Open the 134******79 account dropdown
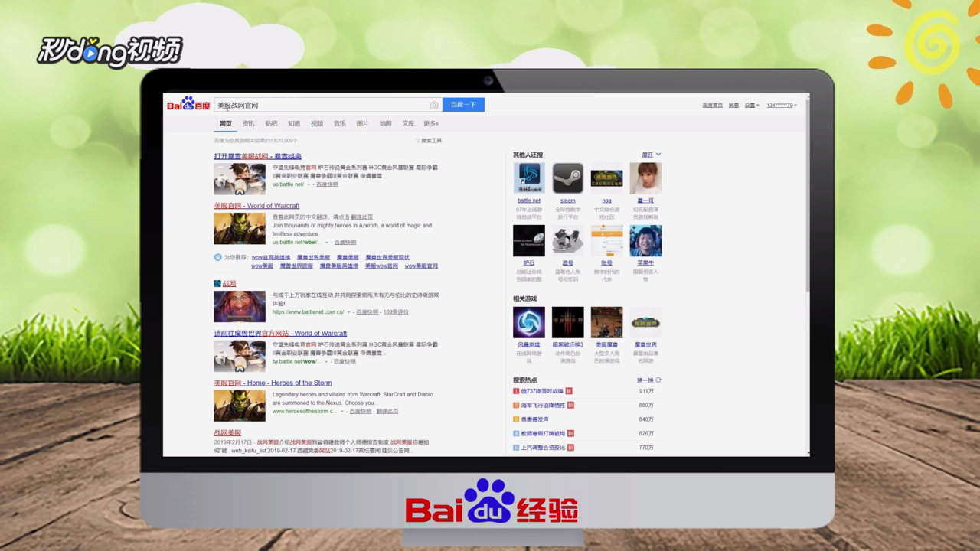Screen dimensions: 980x551 click(782, 105)
